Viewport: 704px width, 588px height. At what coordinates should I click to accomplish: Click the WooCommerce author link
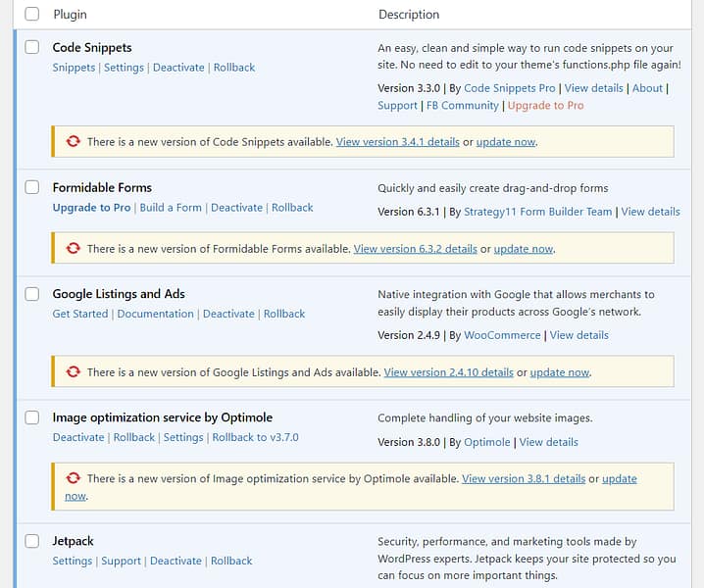[x=502, y=335]
